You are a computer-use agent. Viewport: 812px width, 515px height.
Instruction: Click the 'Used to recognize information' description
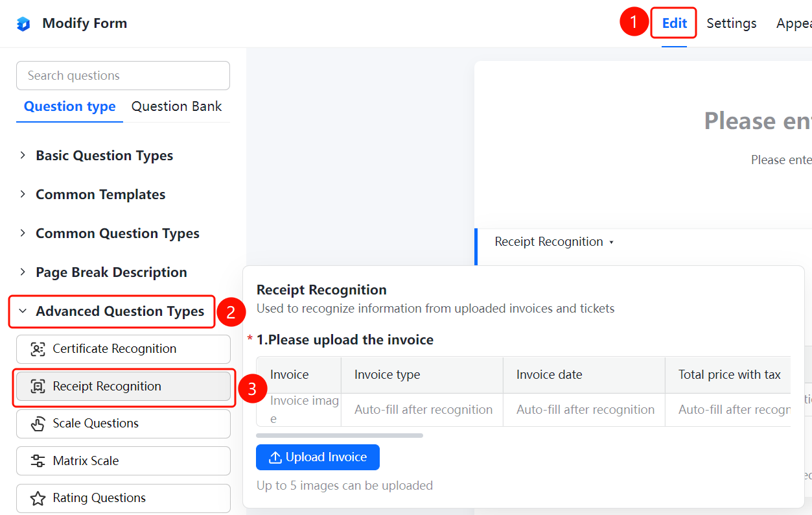435,309
